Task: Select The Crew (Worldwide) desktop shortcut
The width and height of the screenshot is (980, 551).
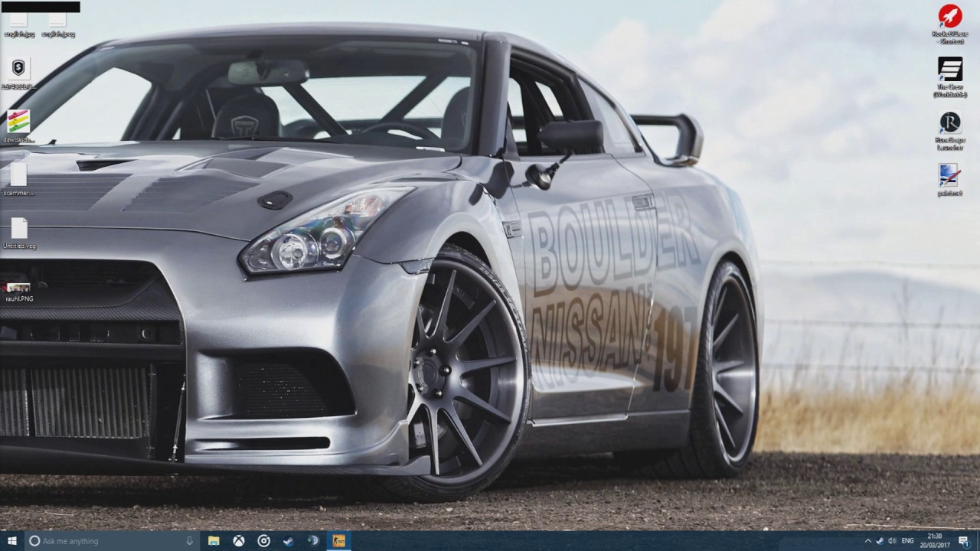Action: 950,77
